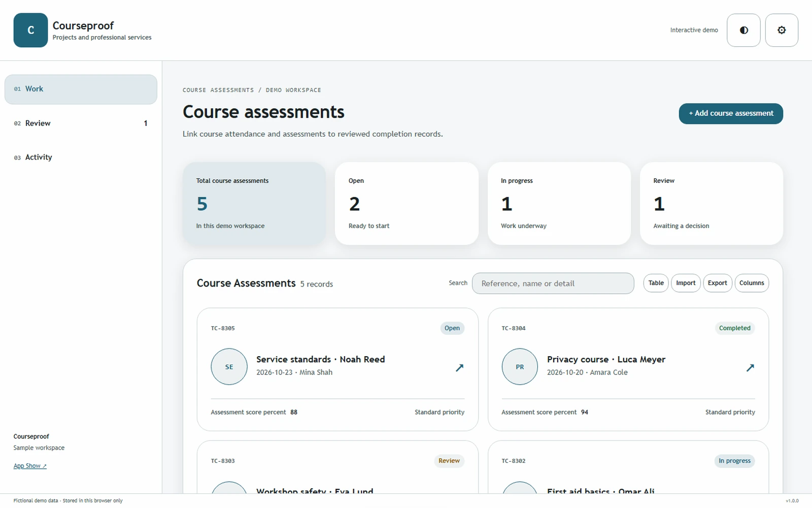The width and height of the screenshot is (812, 508).
Task: Filter by the In progress stat card
Action: [x=559, y=204]
